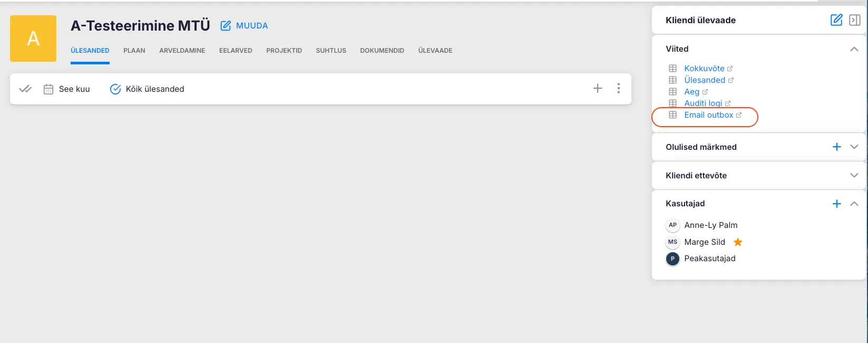Click the yellow A client avatar
The image size is (868, 343).
point(33,39)
